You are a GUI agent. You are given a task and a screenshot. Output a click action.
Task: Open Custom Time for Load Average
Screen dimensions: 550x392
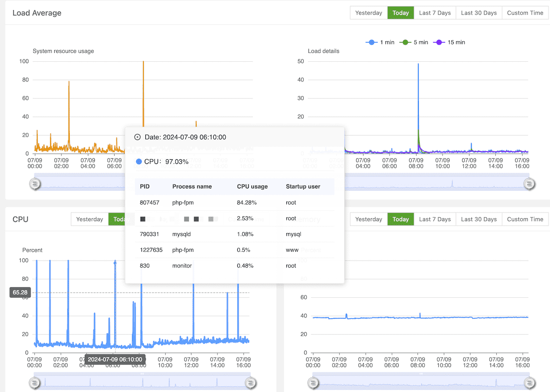tap(525, 13)
